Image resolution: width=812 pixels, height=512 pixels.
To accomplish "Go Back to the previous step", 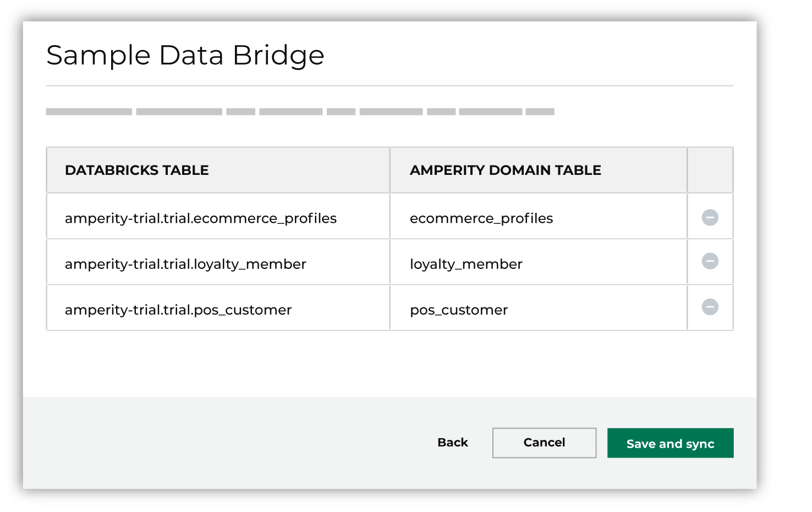I will point(452,443).
